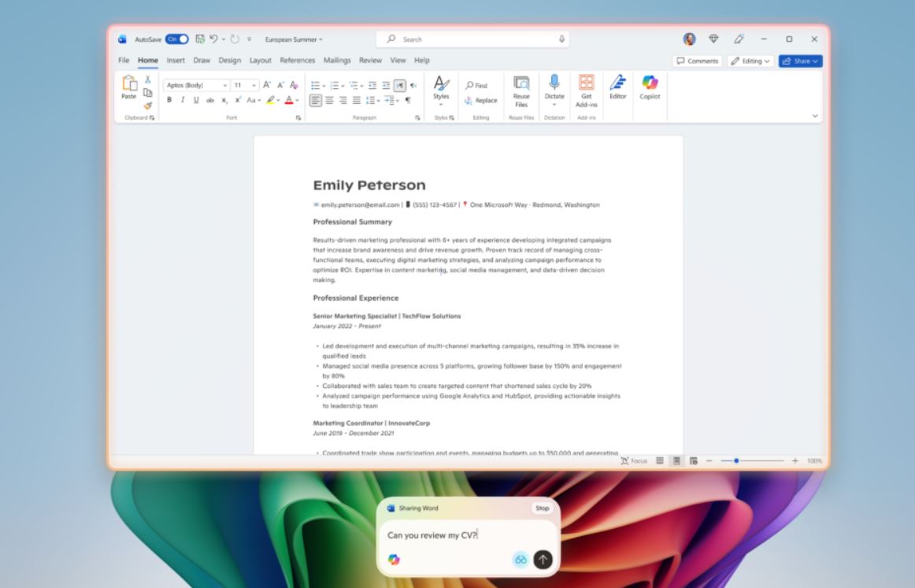This screenshot has height=588, width=915.
Task: Apply subscript formatting
Action: (x=224, y=100)
